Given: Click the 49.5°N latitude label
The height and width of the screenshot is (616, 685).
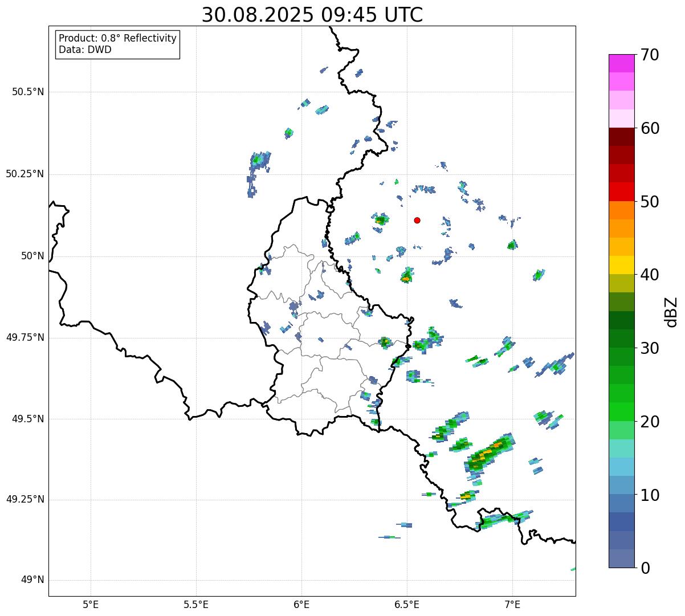Looking at the screenshot, I should (28, 419).
